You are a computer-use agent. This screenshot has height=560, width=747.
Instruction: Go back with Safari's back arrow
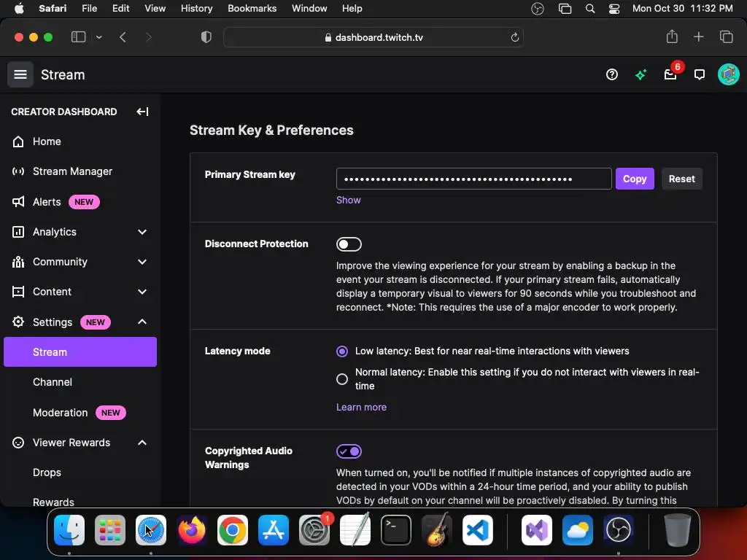coord(123,37)
